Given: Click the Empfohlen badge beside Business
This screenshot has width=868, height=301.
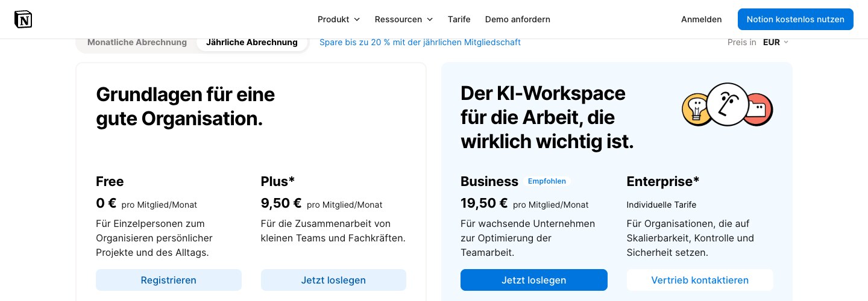Looking at the screenshot, I should (547, 181).
